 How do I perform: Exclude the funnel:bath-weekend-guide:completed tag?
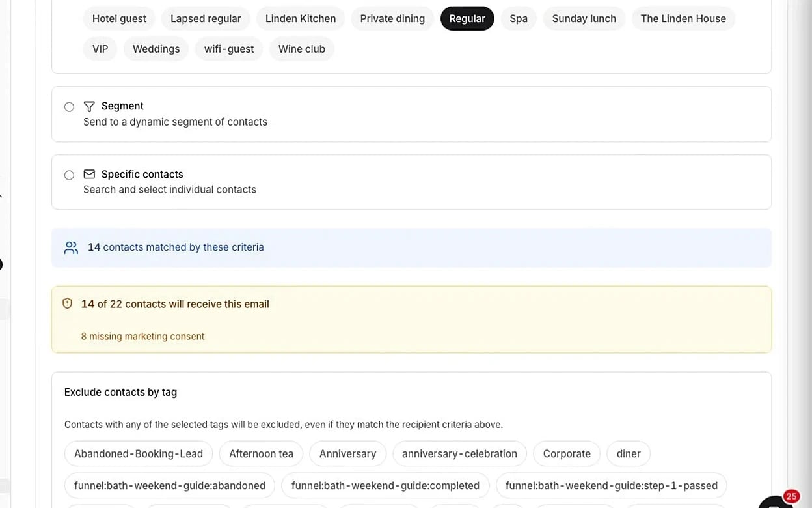point(385,485)
